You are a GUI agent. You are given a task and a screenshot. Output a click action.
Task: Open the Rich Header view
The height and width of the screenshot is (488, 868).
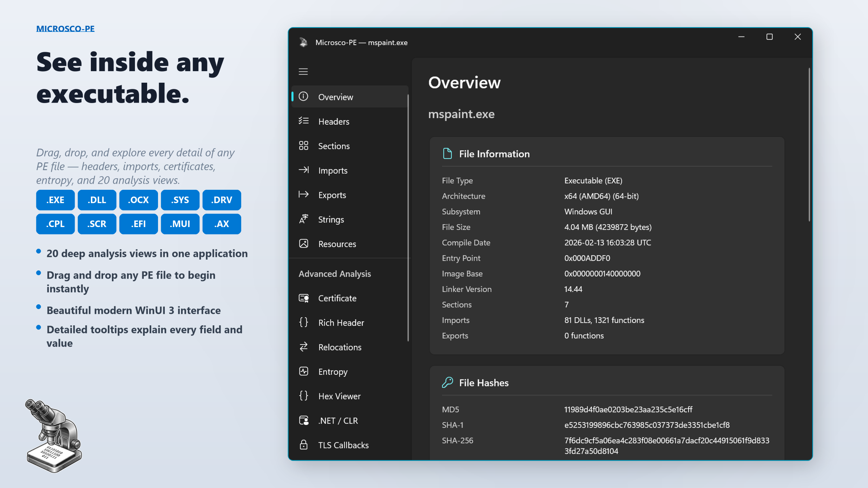click(x=341, y=323)
